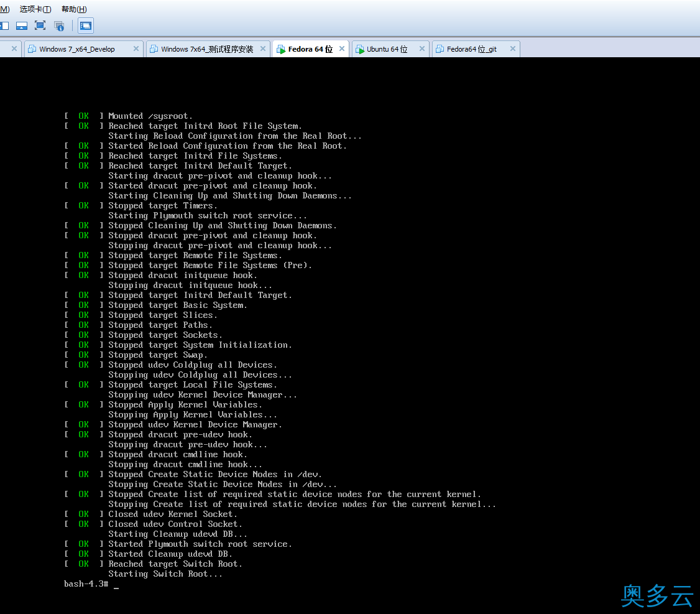
Task: Click 'Starting Plymouth switch root service...' line
Action: click(208, 216)
